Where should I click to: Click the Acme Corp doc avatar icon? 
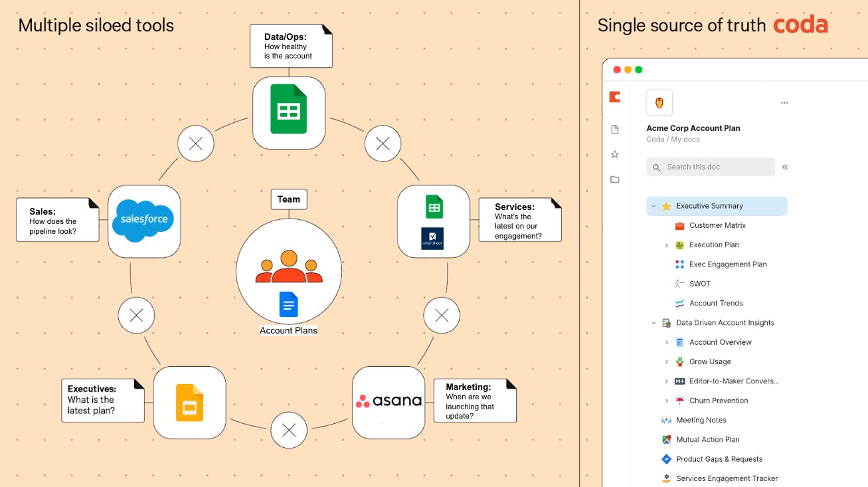click(659, 103)
